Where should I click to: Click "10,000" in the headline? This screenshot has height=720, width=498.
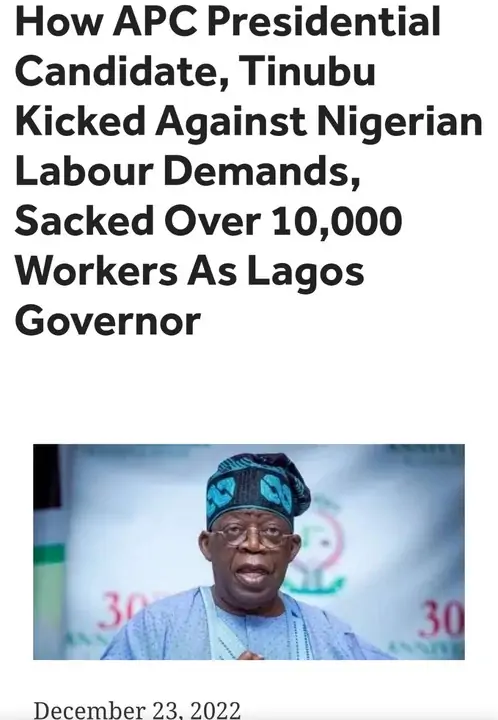(337, 221)
